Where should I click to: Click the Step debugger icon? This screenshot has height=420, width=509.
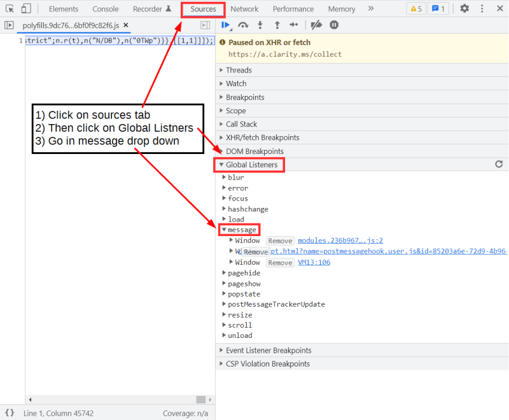click(x=294, y=25)
